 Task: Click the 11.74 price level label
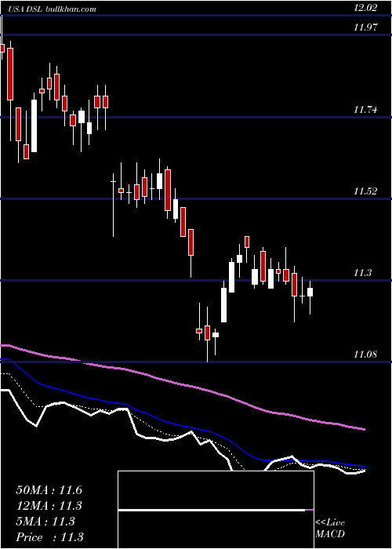coord(365,110)
